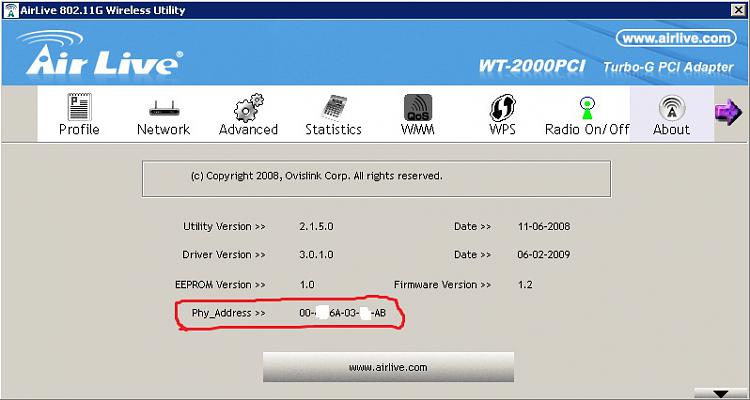Click the Phy_Address value
750x400 pixels.
click(342, 313)
